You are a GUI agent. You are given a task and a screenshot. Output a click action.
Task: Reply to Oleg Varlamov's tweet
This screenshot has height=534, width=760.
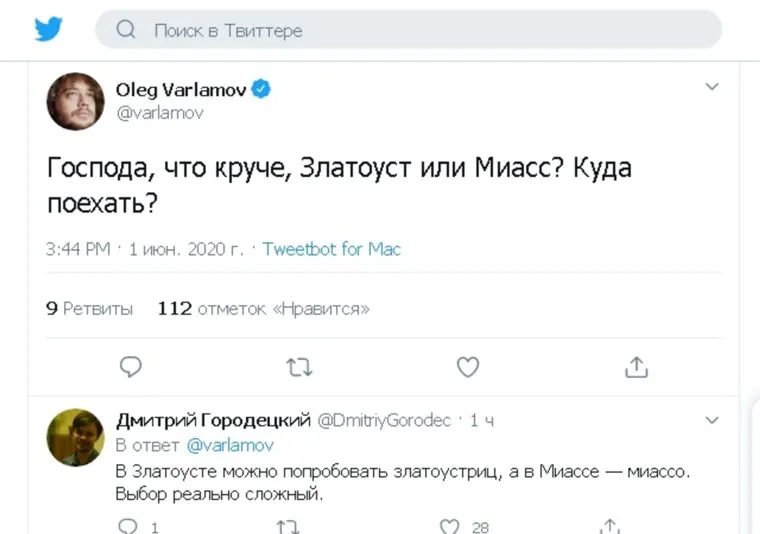click(x=131, y=368)
